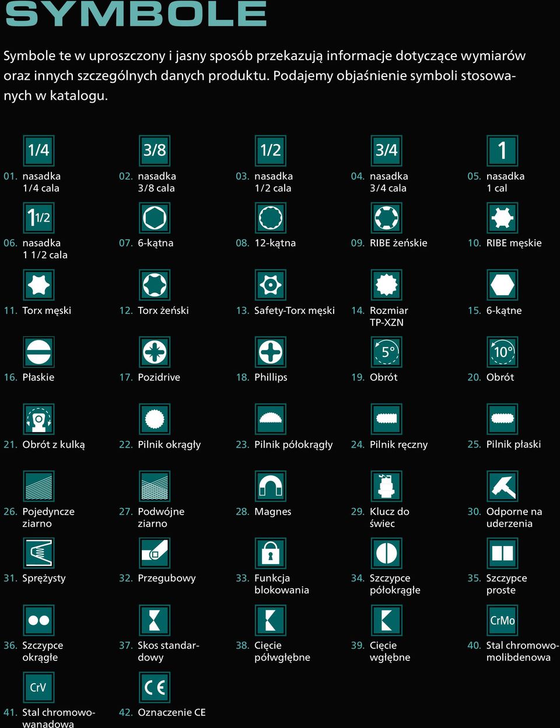Image resolution: width=560 pixels, height=728 pixels.
Task: Select the 3/4 inch socket icon
Action: pyautogui.click(x=386, y=150)
